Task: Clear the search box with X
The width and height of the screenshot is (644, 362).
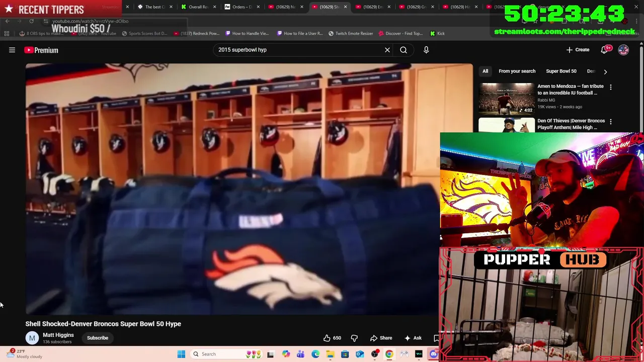Action: 387,50
